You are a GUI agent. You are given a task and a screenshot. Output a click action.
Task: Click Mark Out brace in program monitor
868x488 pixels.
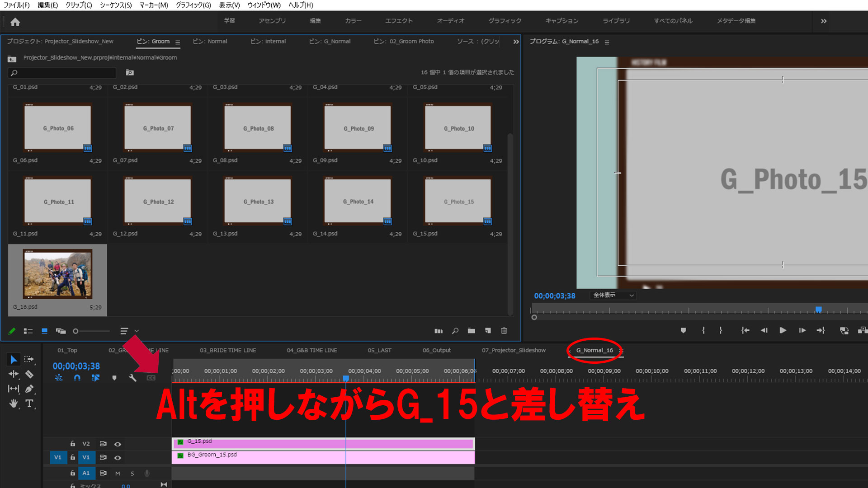[721, 330]
